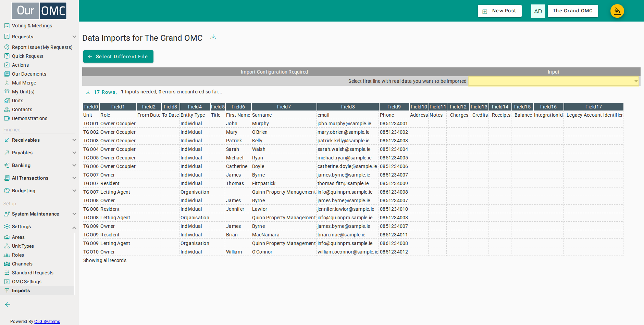Screen dimensions: 644x325
Task: Expand the System Maintenance section
Action: 74,214
